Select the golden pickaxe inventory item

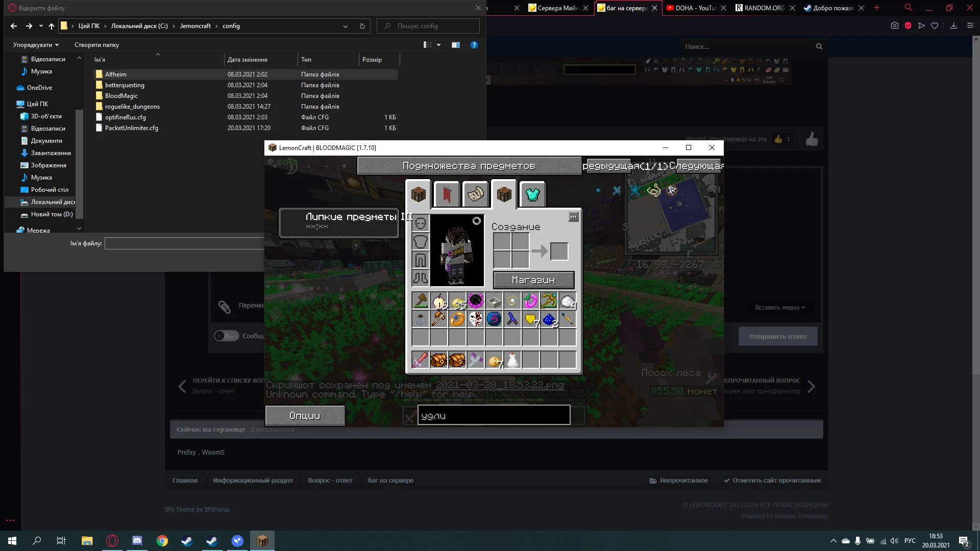tap(549, 300)
